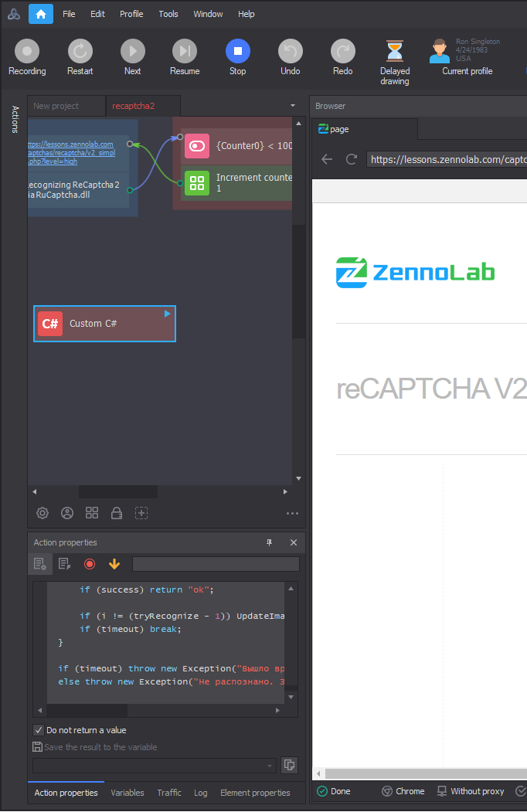The width and height of the screenshot is (527, 812).
Task: Click the input field in the Action properties toolbar
Action: pyautogui.click(x=216, y=564)
